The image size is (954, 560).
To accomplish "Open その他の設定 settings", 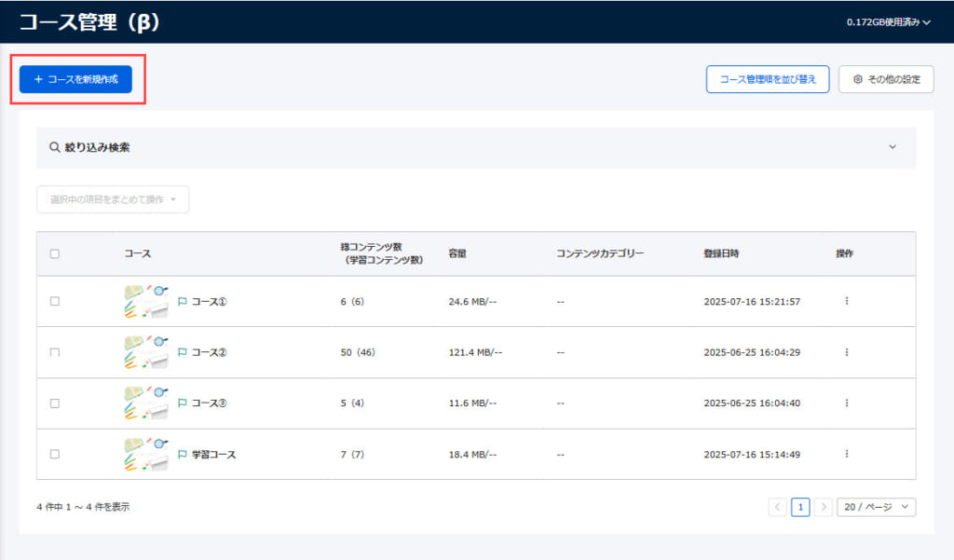I will point(886,79).
